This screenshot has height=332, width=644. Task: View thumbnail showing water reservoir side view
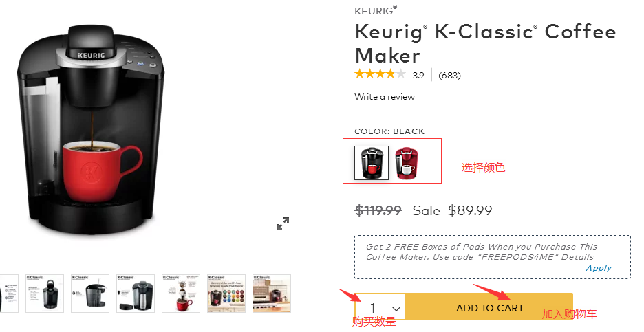pos(90,294)
